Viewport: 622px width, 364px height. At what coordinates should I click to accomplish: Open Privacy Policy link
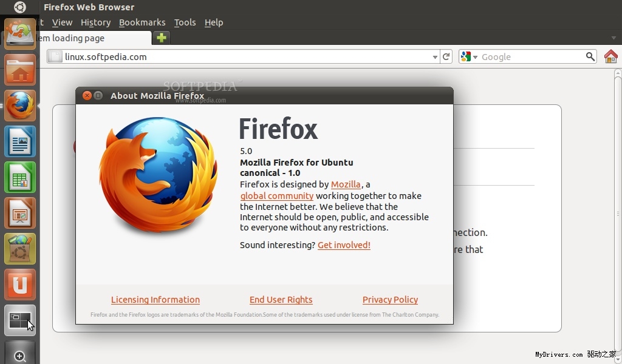tap(391, 300)
